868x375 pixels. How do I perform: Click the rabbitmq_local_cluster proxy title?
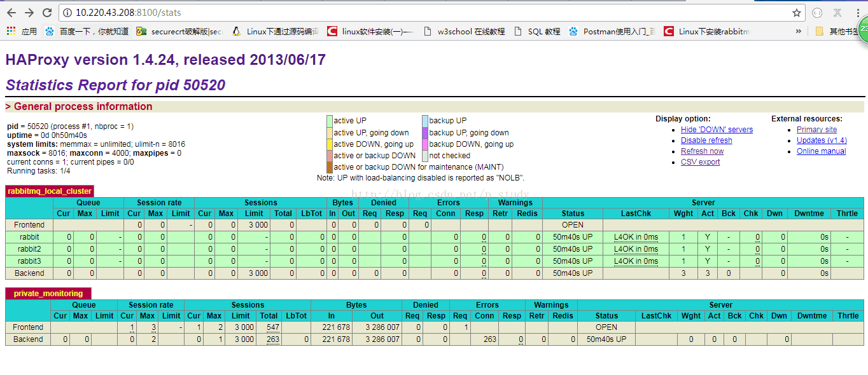[x=50, y=191]
